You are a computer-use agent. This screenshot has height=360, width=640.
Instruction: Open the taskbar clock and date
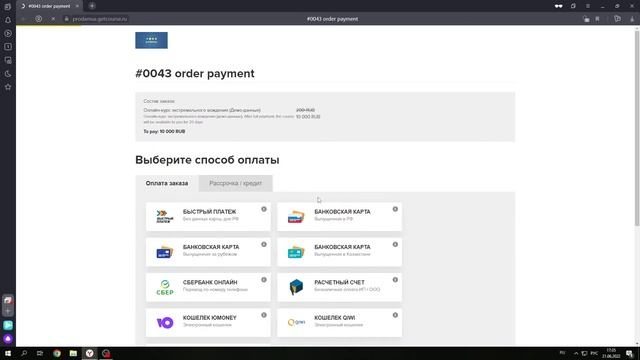(611, 353)
